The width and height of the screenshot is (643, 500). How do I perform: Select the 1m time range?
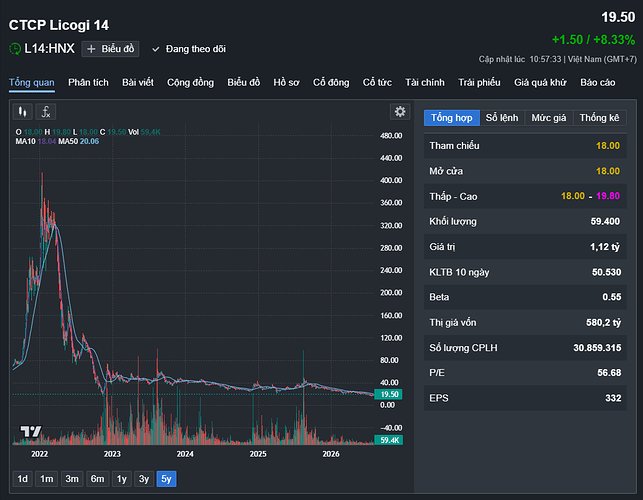pos(46,479)
